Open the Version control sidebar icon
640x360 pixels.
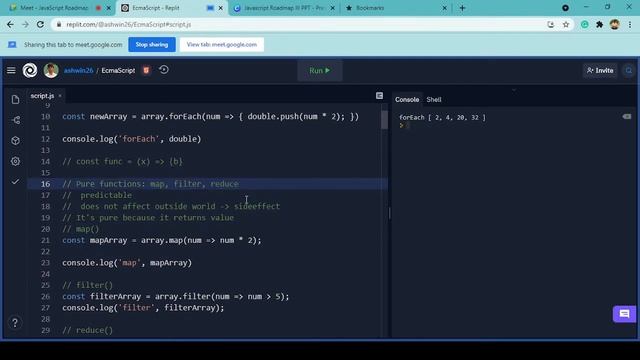point(16,120)
